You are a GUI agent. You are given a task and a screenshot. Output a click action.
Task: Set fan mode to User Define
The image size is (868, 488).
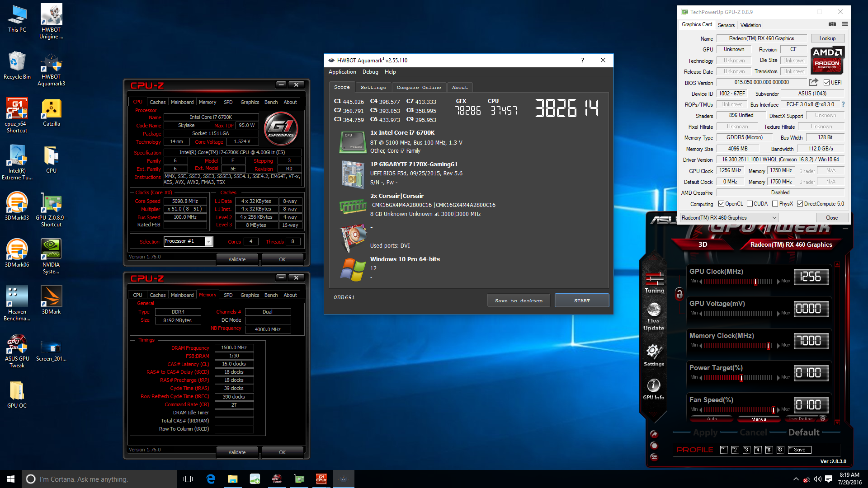801,419
